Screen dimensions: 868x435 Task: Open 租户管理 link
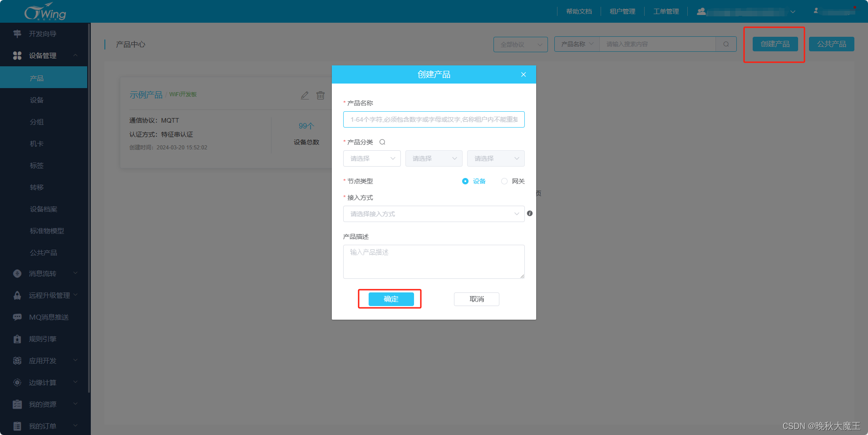pyautogui.click(x=622, y=11)
